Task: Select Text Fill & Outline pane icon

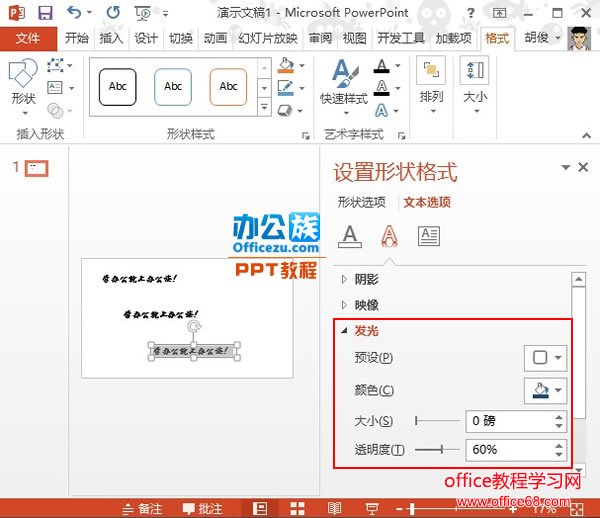Action: coord(350,236)
